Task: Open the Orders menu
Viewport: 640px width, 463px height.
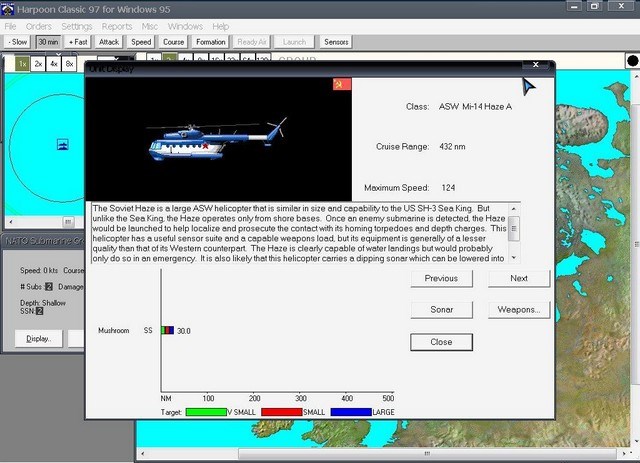Action: (38, 26)
